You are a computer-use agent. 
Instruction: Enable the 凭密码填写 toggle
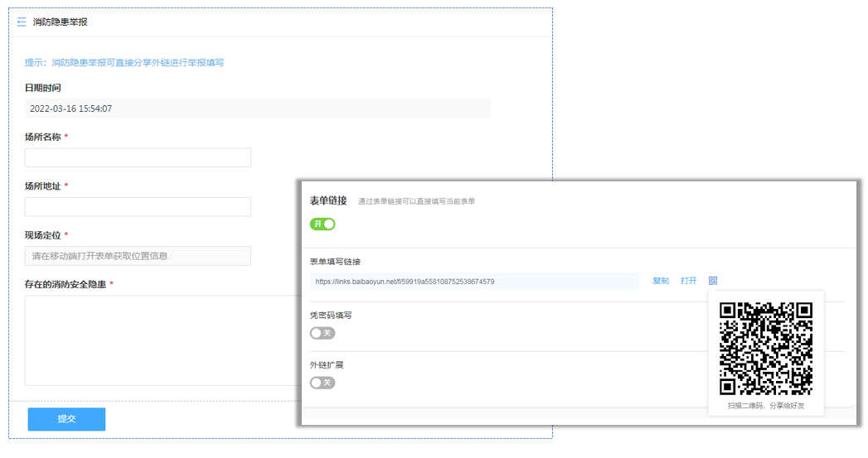[x=322, y=333]
